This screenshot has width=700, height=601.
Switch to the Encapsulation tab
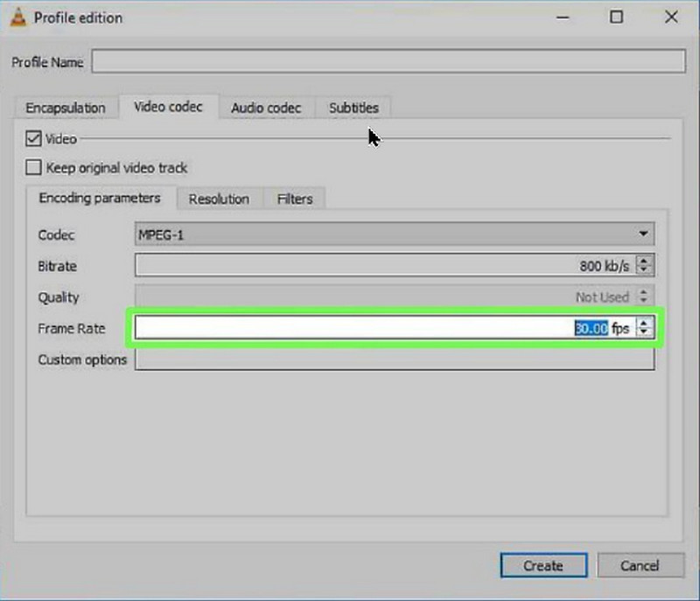tap(65, 108)
